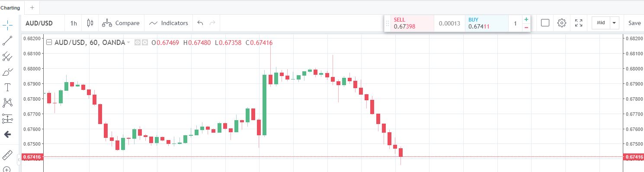Open the 1h timeframe dropdown

point(74,23)
